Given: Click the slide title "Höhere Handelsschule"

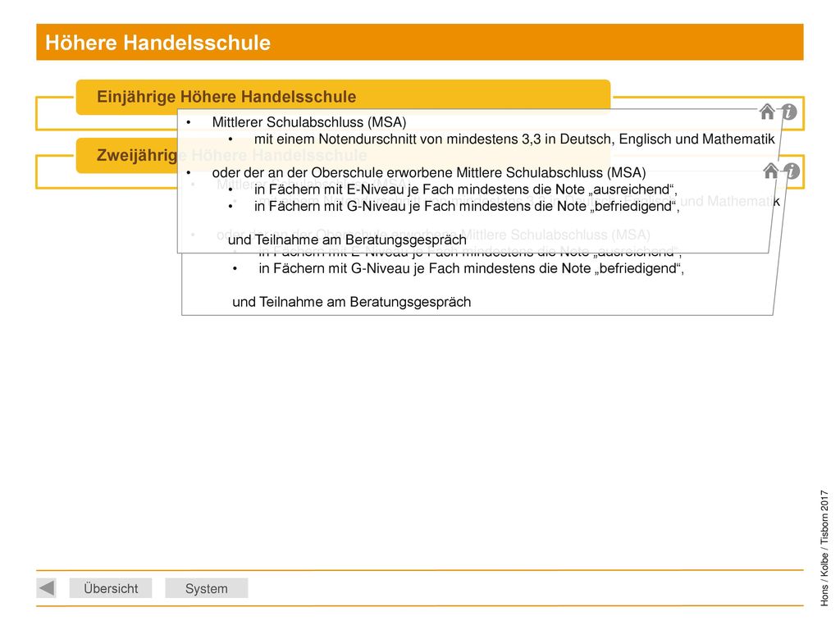Looking at the screenshot, I should (x=158, y=43).
